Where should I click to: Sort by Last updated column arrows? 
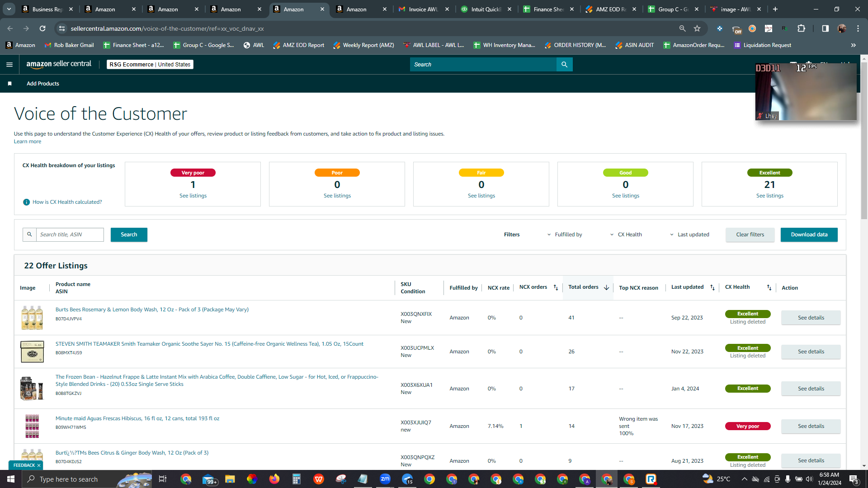click(x=712, y=287)
